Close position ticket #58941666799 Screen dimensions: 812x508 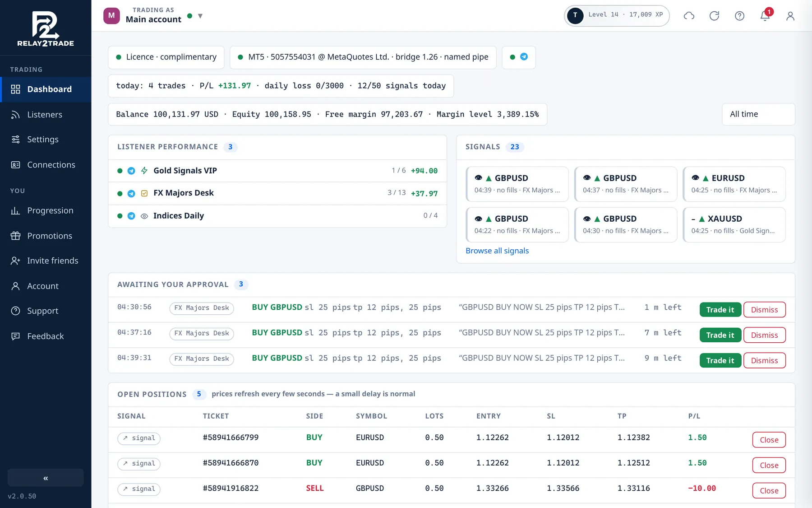769,440
